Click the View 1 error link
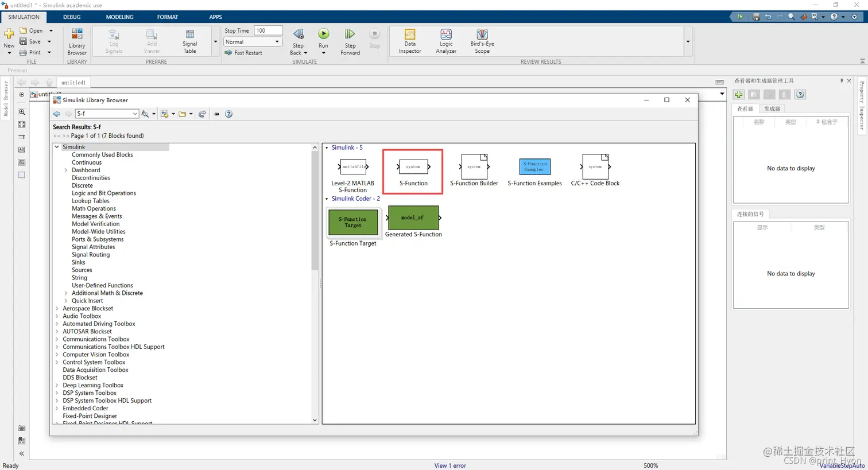The height and width of the screenshot is (470, 868). pyautogui.click(x=450, y=465)
